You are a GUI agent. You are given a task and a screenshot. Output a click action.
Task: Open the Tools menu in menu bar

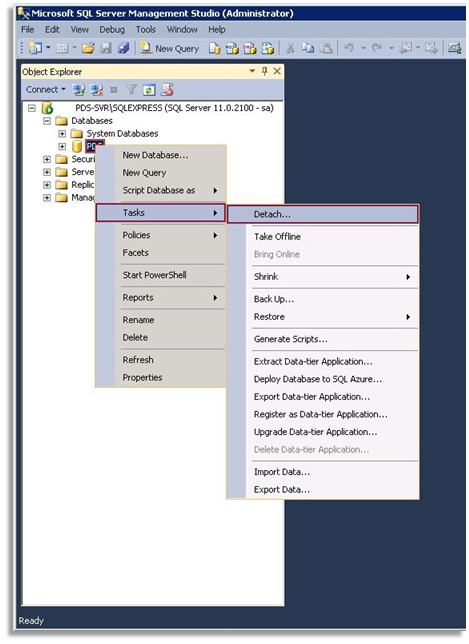tap(146, 30)
